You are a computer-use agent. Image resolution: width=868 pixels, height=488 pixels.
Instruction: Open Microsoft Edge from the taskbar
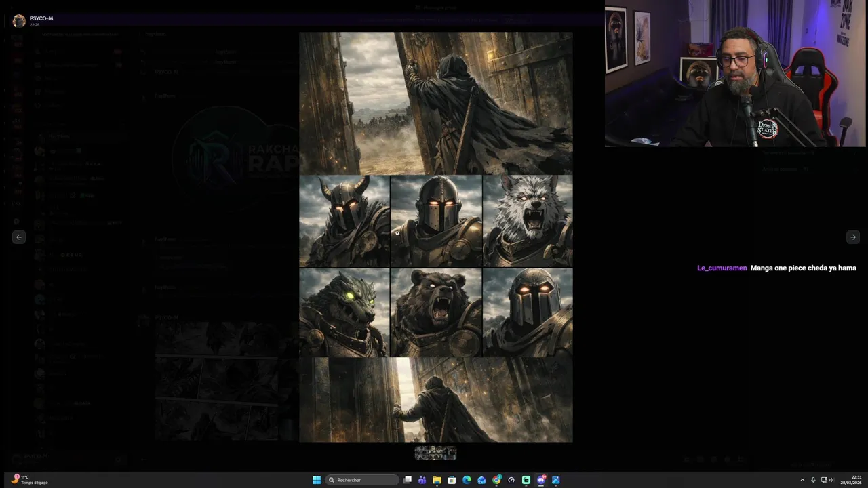[x=467, y=480]
